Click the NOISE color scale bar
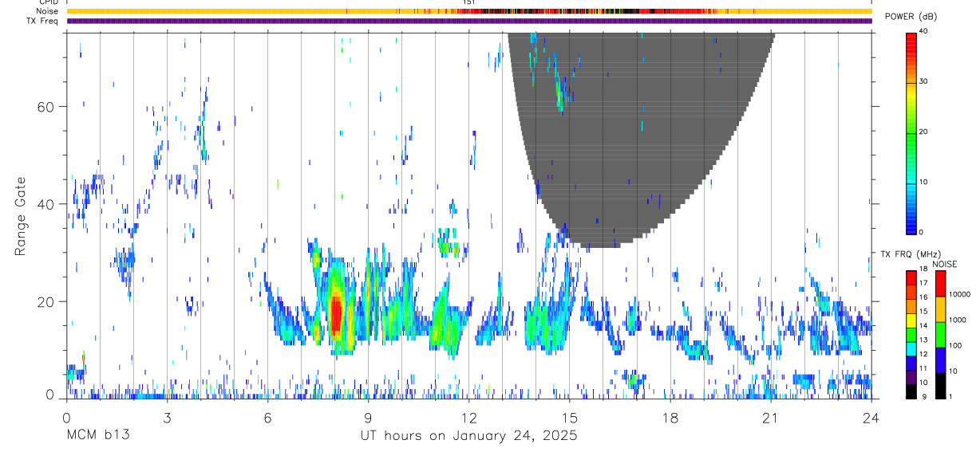This screenshot has height=452, width=980. [x=941, y=335]
